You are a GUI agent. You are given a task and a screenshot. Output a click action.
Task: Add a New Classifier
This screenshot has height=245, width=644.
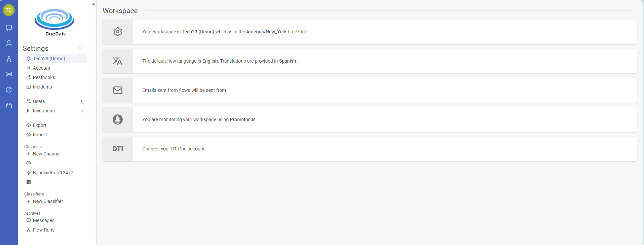[x=48, y=201]
